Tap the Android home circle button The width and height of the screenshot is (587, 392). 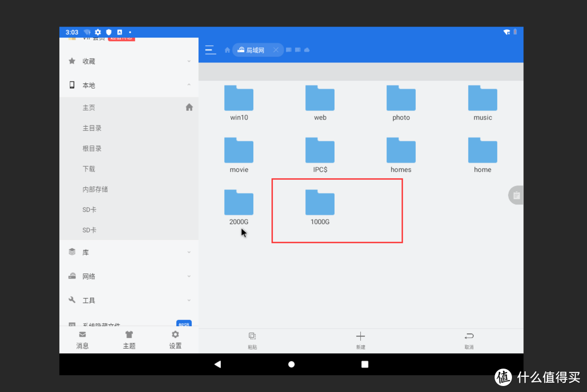coord(291,364)
